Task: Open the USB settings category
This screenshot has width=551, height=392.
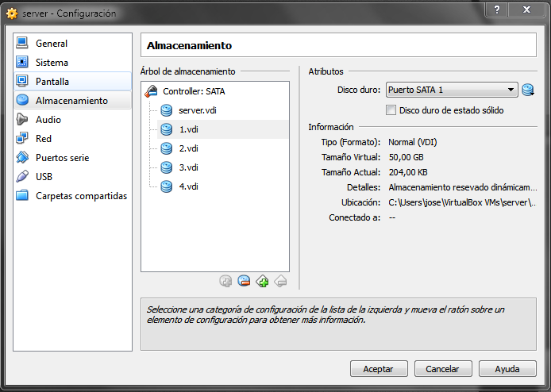Action: point(72,176)
